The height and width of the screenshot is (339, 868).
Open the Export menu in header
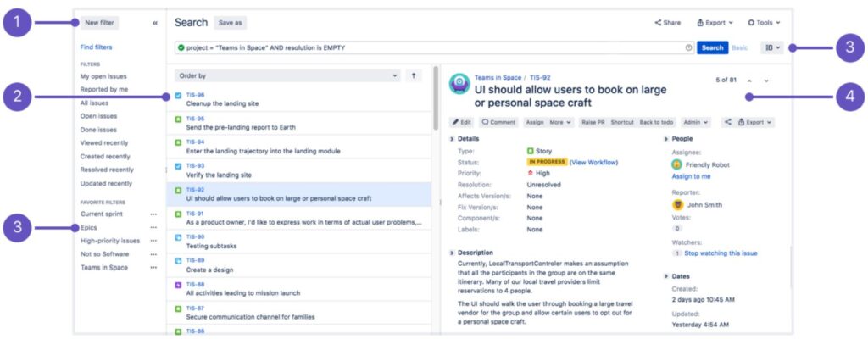pos(715,23)
